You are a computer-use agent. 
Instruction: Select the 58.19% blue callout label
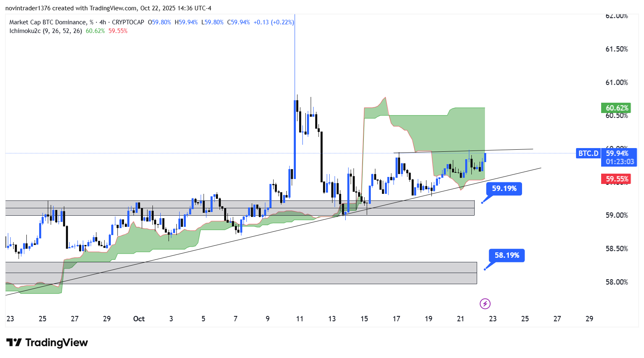[506, 255]
